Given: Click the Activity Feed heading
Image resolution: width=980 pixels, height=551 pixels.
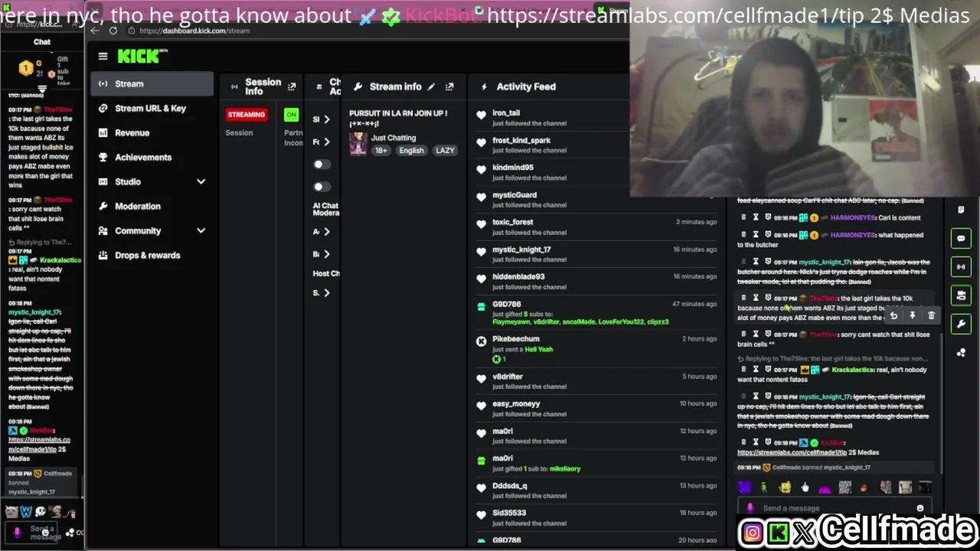Looking at the screenshot, I should pos(526,87).
